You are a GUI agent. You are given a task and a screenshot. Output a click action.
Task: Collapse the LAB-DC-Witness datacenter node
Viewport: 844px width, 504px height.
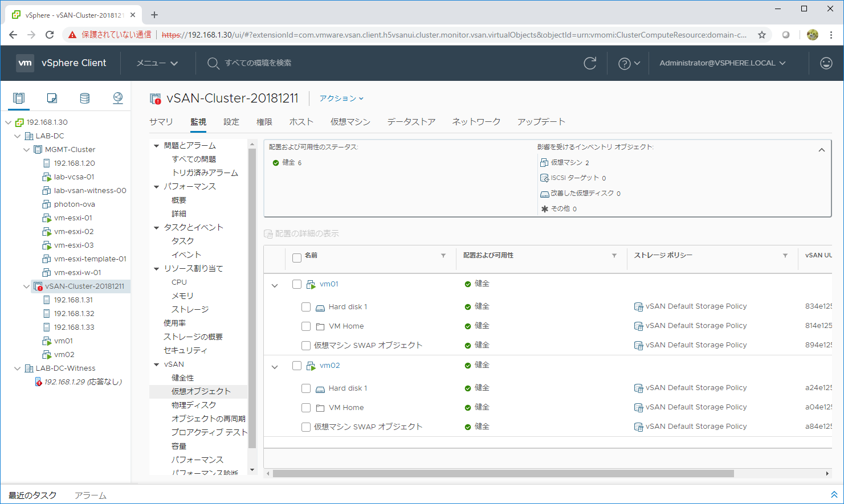click(x=17, y=368)
